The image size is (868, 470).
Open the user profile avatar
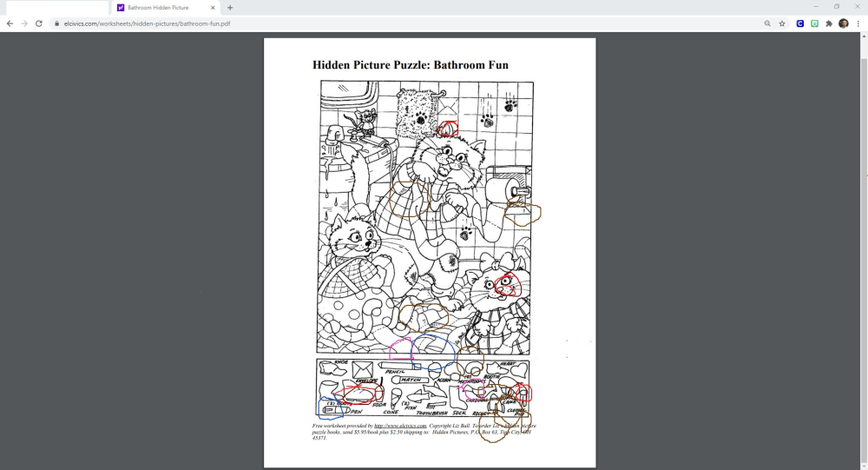click(x=843, y=23)
